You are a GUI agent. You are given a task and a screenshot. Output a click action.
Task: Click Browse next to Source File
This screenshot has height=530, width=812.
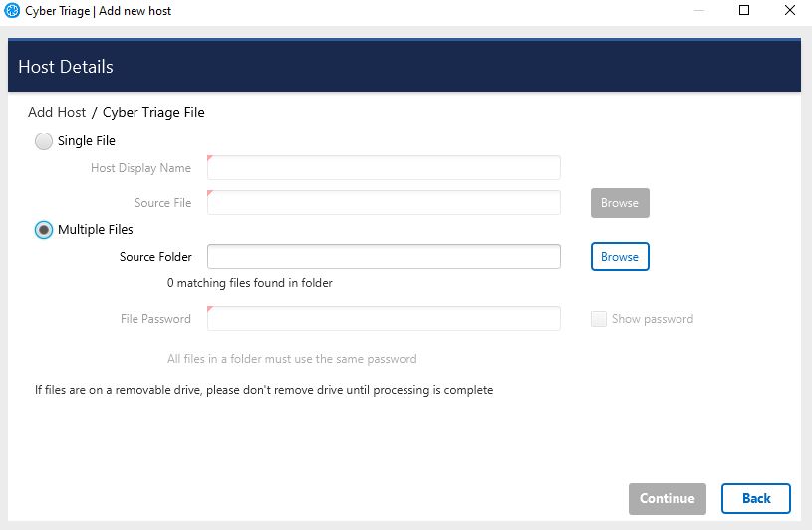(x=620, y=203)
